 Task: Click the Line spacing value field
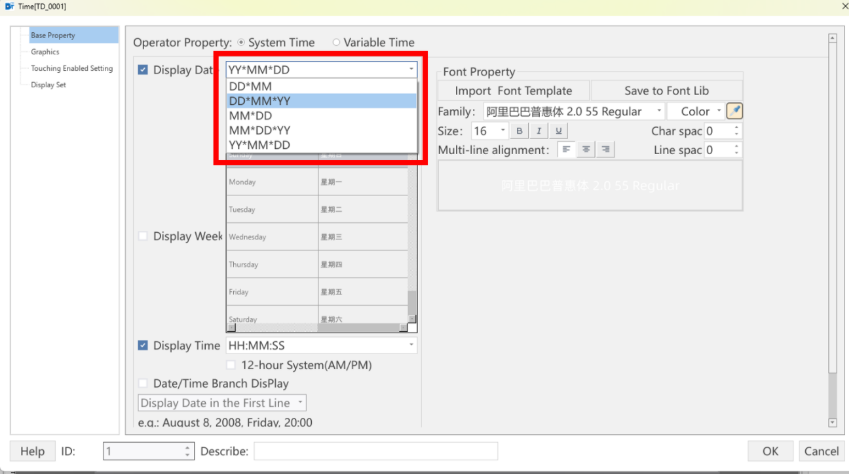[718, 150]
